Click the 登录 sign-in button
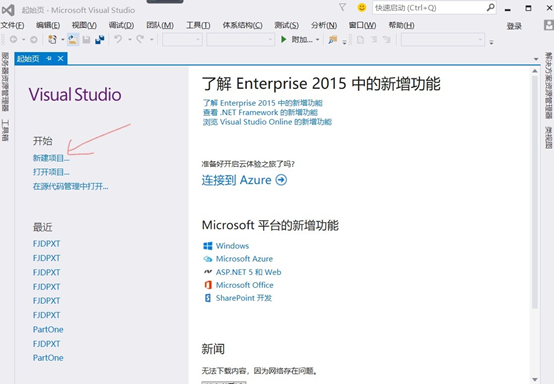554x384 pixels. click(x=514, y=26)
